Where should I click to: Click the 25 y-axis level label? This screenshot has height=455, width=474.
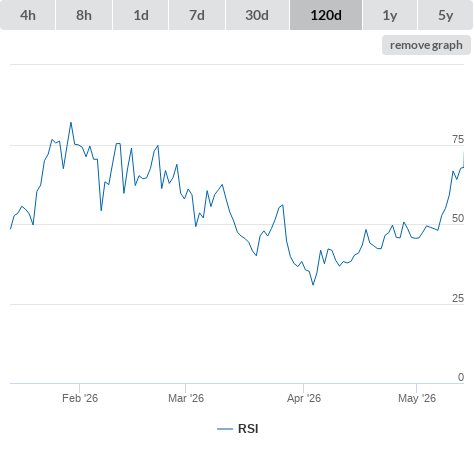pos(458,298)
